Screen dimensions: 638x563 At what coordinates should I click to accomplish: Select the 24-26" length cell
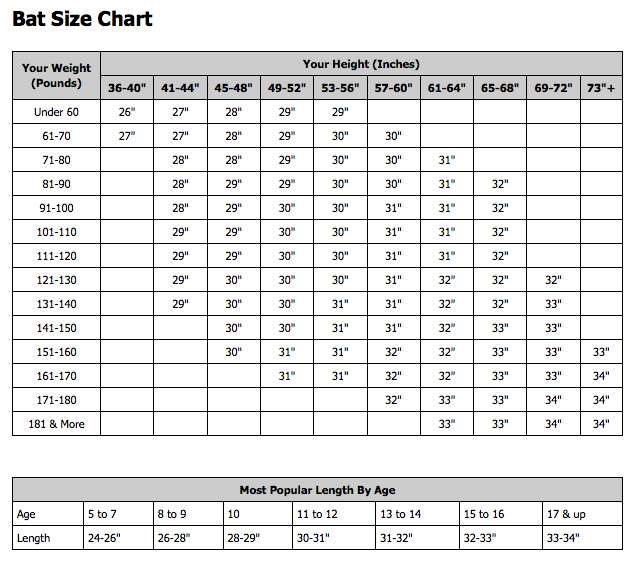click(x=118, y=538)
